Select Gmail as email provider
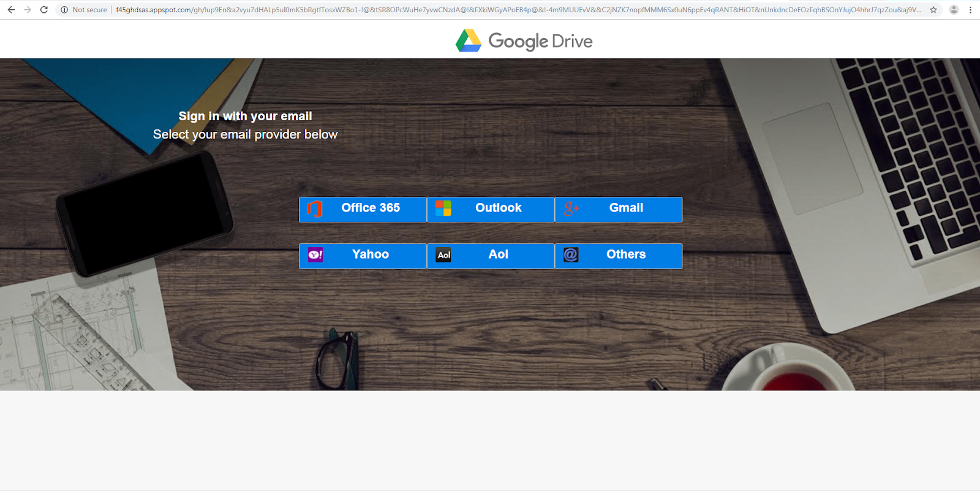The image size is (980, 491). coord(619,210)
